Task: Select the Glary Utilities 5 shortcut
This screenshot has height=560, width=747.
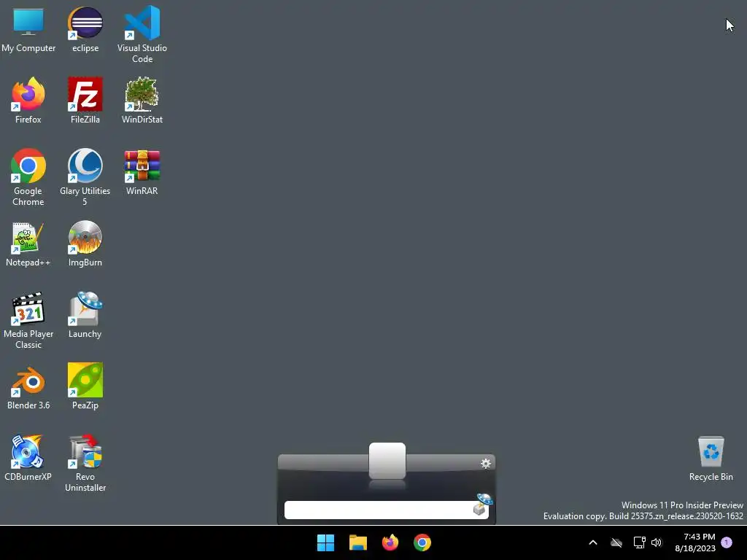Action: coord(85,177)
